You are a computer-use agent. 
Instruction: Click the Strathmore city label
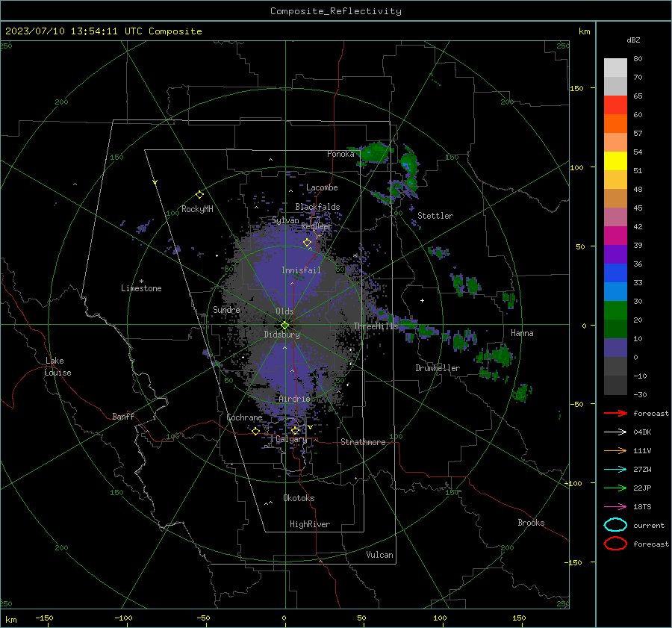(363, 442)
